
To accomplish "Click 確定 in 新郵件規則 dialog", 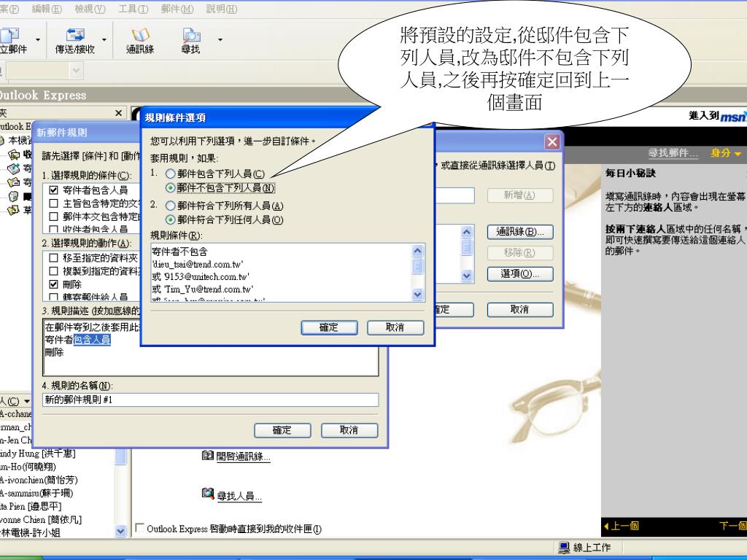I will 282,430.
